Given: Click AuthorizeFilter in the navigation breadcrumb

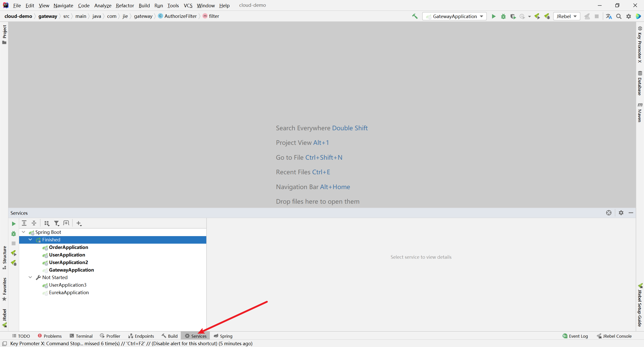Looking at the screenshot, I should (x=180, y=16).
